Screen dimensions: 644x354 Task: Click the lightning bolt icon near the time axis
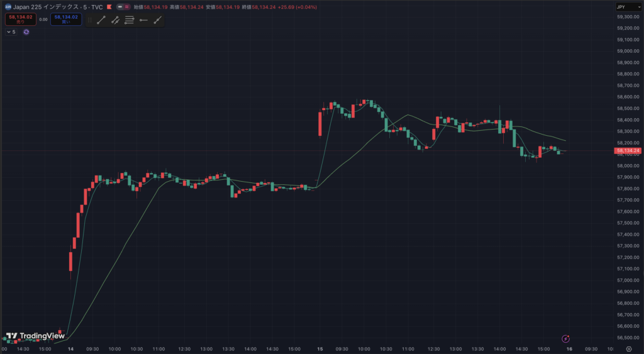pyautogui.click(x=565, y=338)
